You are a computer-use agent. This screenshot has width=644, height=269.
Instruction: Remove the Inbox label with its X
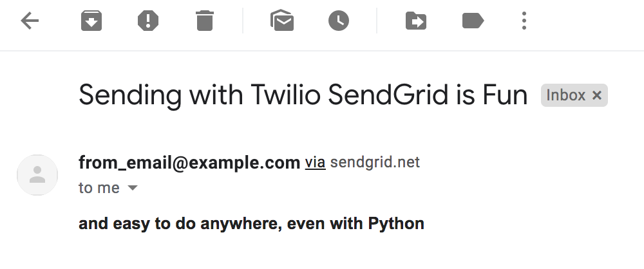pos(597,95)
